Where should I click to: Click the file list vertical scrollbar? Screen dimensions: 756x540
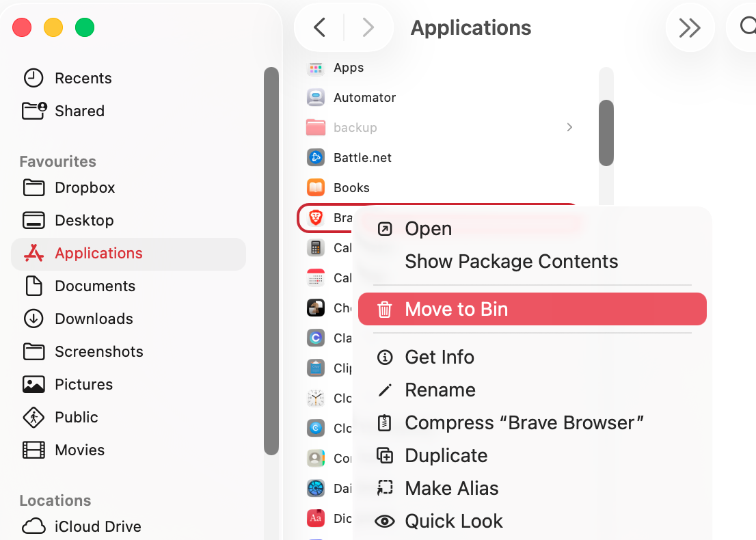click(x=606, y=133)
